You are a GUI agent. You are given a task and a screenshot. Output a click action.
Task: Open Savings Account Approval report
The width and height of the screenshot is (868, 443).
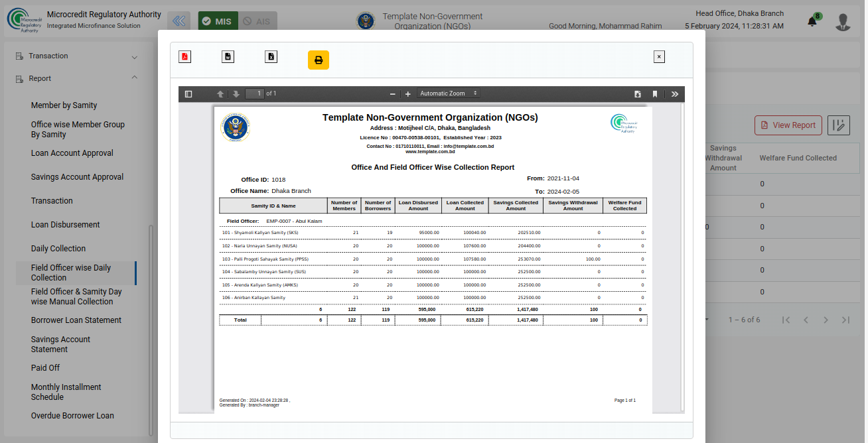[77, 177]
